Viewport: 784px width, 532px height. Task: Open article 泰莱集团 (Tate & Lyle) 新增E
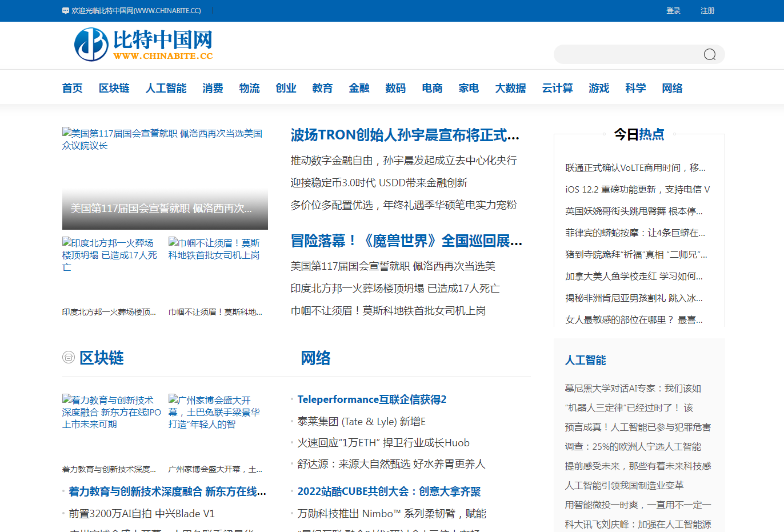click(362, 422)
